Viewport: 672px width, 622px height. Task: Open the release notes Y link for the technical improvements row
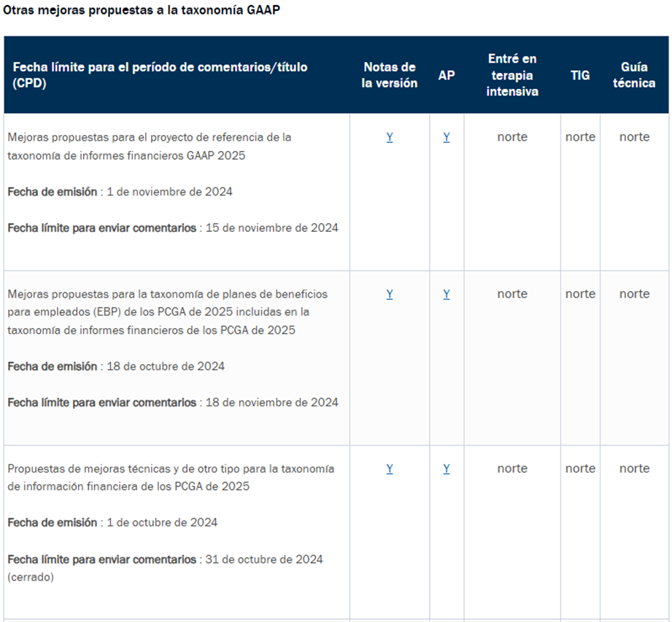390,469
